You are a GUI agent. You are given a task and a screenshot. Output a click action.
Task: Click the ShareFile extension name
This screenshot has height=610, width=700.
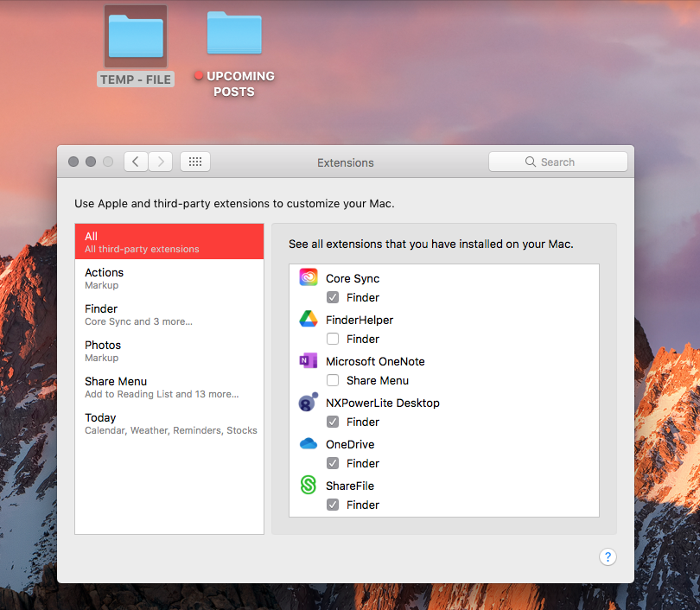pyautogui.click(x=350, y=486)
